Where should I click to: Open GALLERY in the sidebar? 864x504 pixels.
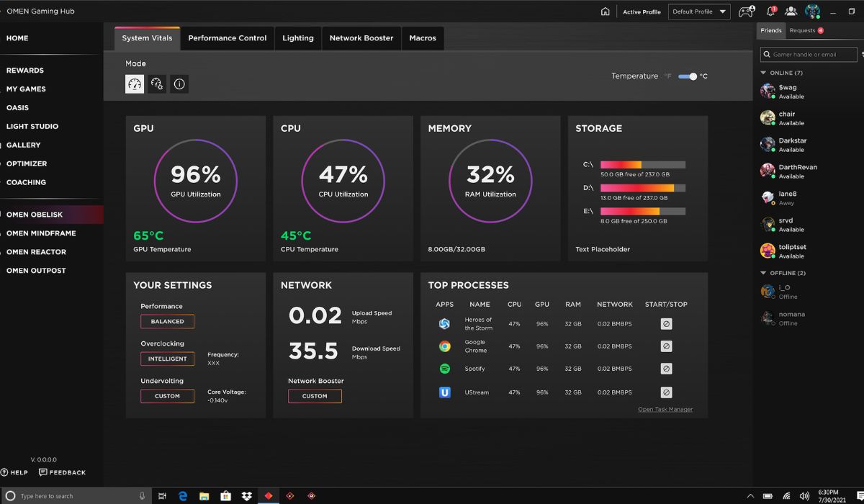coord(23,145)
